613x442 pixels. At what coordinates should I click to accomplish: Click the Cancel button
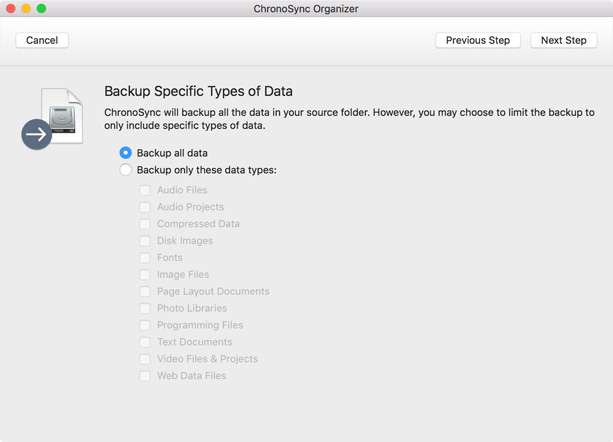tap(42, 40)
